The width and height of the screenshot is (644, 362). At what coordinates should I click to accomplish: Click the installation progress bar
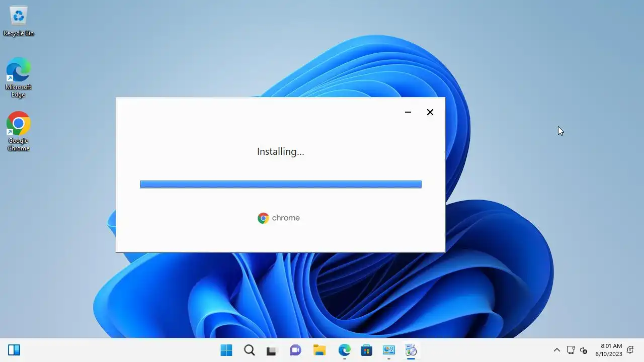coord(281,185)
